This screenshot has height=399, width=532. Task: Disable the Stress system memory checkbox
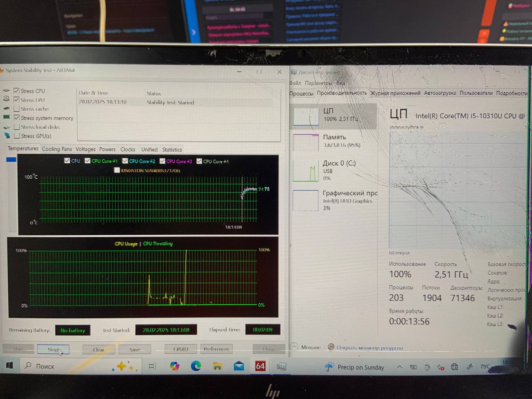coord(17,118)
